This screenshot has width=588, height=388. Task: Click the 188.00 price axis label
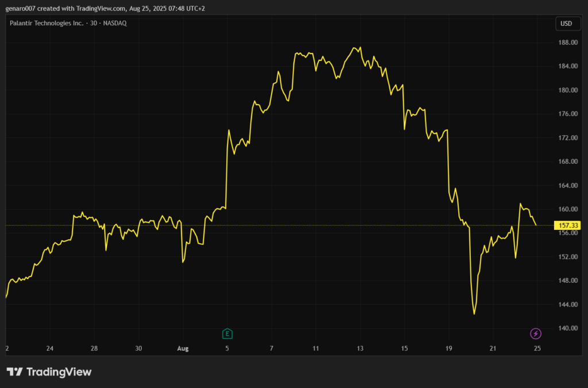[567, 43]
